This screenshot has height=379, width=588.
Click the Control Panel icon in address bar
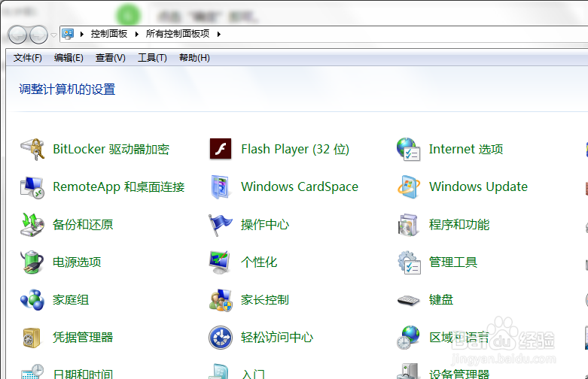tap(68, 34)
